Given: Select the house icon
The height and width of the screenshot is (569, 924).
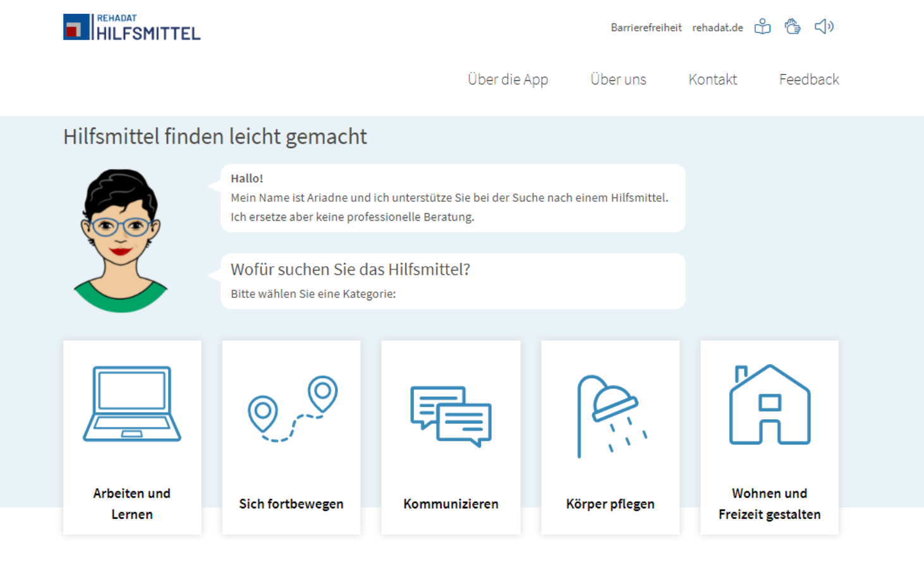Looking at the screenshot, I should [769, 405].
